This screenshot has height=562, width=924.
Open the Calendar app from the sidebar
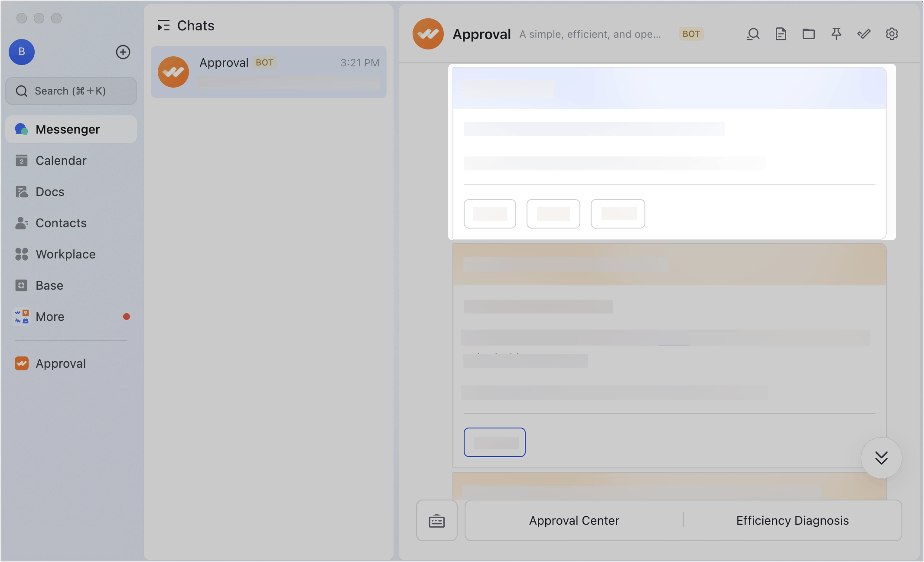tap(61, 160)
